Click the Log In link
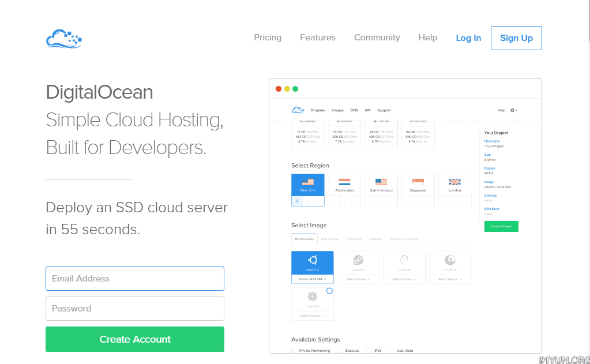Screen dimensions: 590x364 (x=468, y=38)
